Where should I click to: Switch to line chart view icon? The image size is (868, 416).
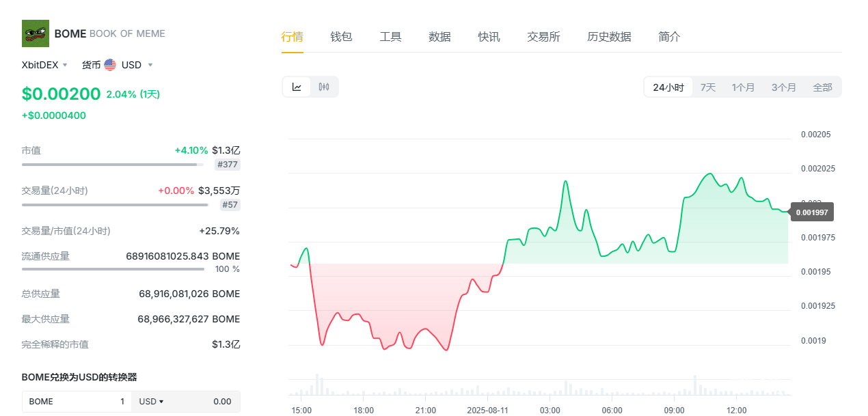click(297, 87)
